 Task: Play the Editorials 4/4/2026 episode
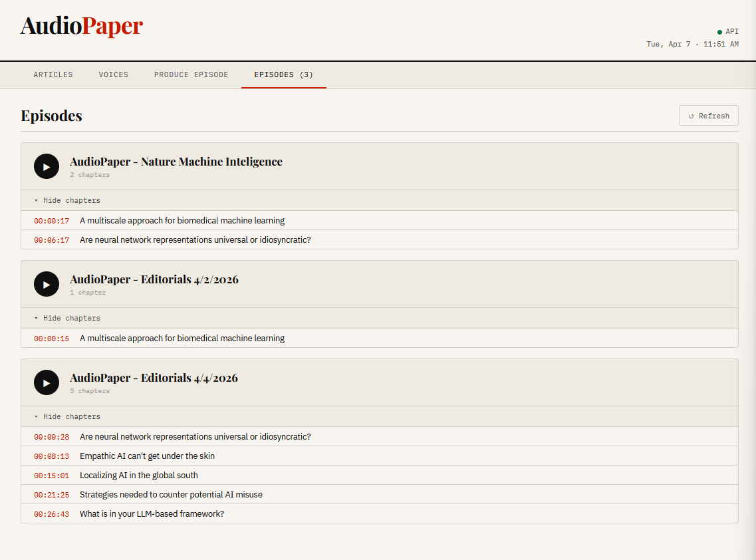pyautogui.click(x=47, y=383)
